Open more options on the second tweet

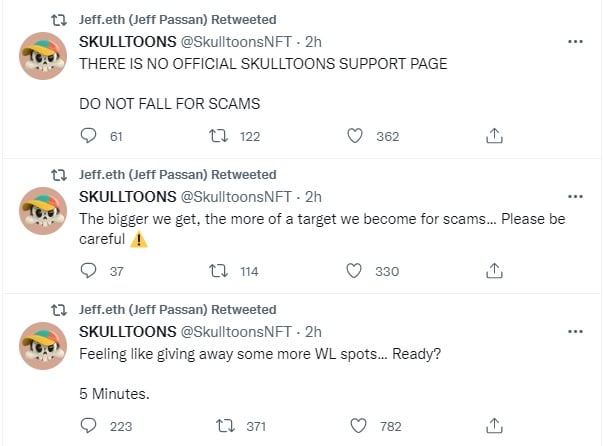click(x=576, y=197)
